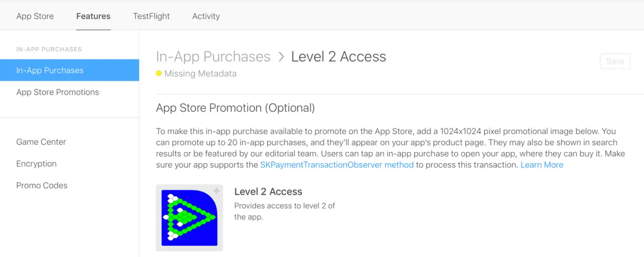
Task: Open the TestFlight tab
Action: (x=151, y=16)
